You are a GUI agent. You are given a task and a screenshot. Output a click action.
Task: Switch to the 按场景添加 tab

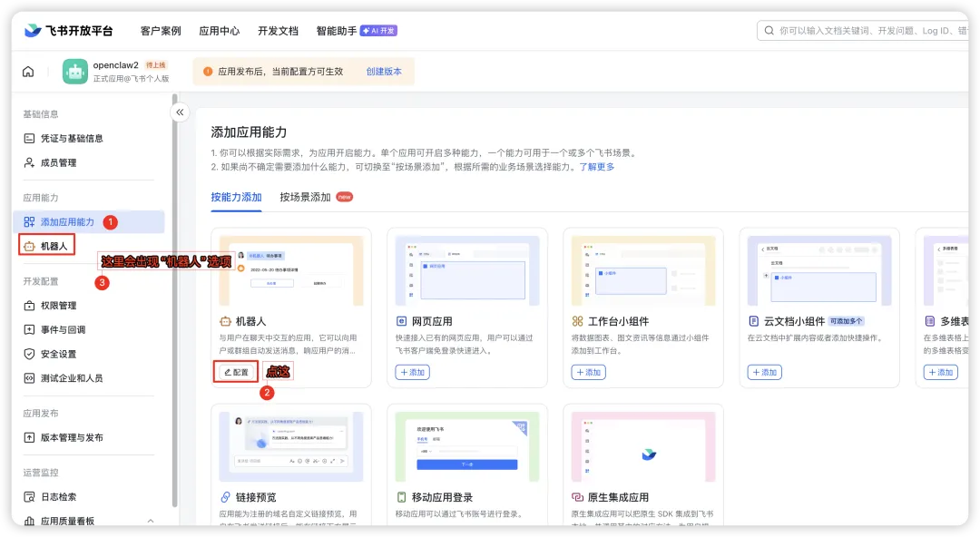(x=305, y=197)
